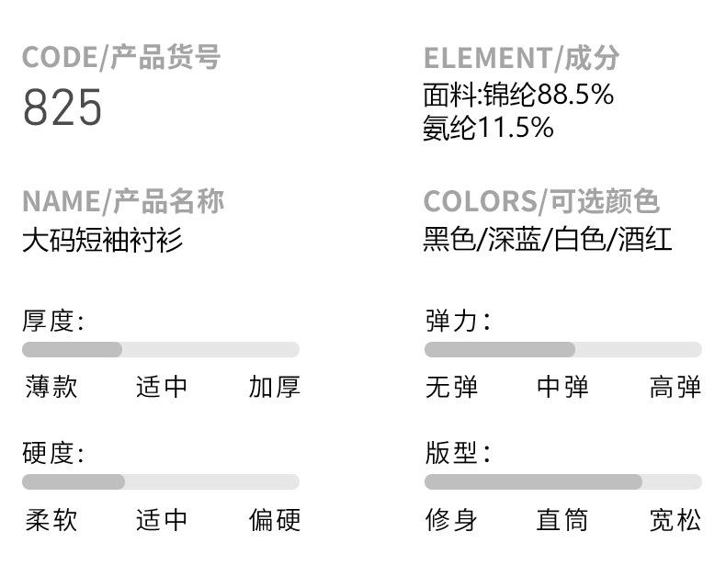Screen dimensions: 726x588
Task: Choose the 高弹 elasticity label
Action: (675, 387)
